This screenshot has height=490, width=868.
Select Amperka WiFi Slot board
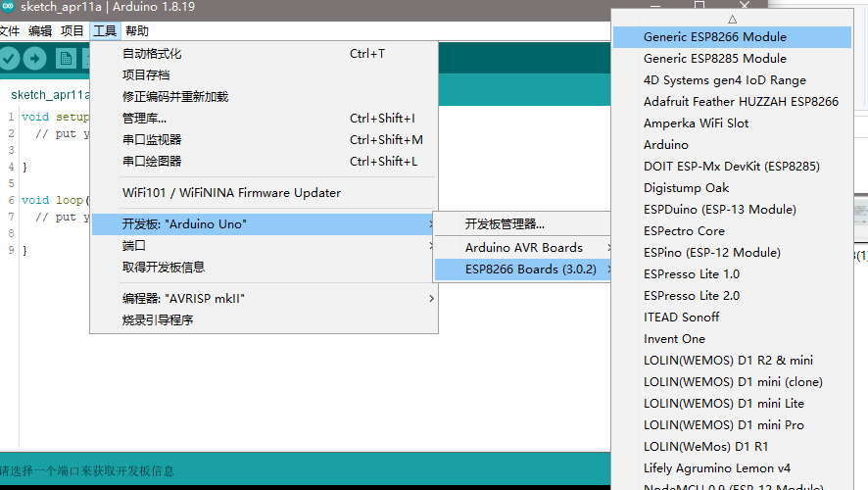732,123
